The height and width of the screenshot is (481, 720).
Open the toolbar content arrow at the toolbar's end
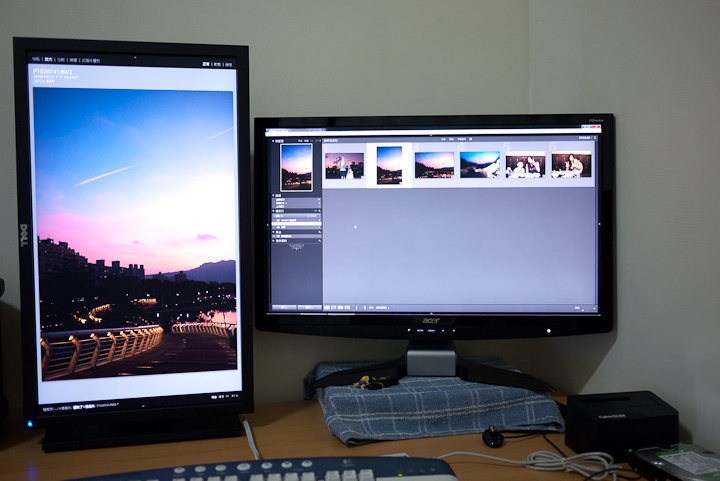coord(594,308)
